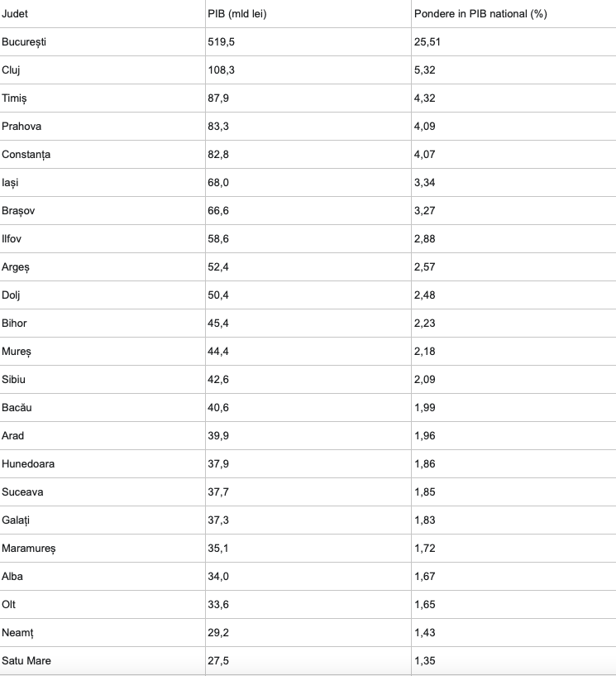Click the Judet column header

(x=15, y=14)
